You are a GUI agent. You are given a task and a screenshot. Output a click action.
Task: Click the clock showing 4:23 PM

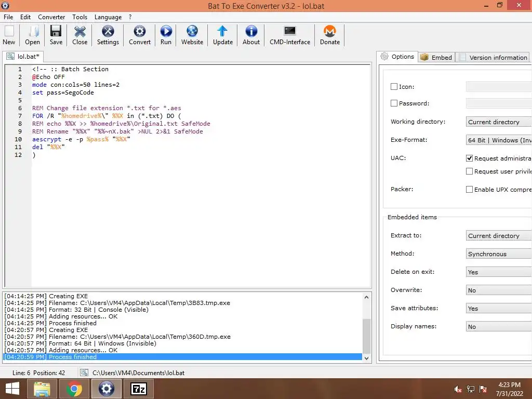tap(509, 385)
